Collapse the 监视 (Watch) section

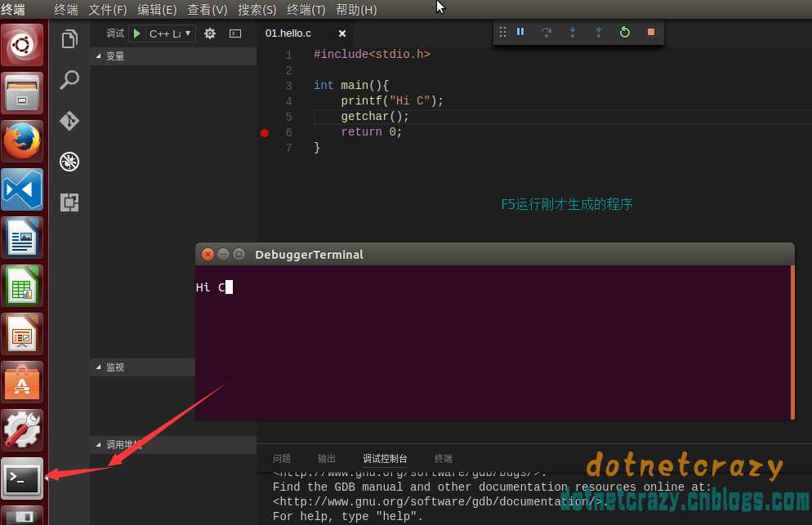click(142, 367)
